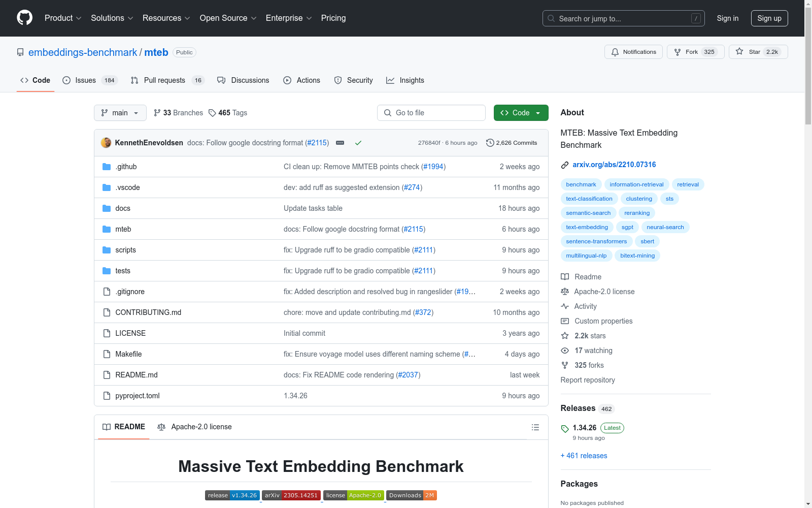The height and width of the screenshot is (508, 812).
Task: Click the Readme book icon in About
Action: coord(565,277)
